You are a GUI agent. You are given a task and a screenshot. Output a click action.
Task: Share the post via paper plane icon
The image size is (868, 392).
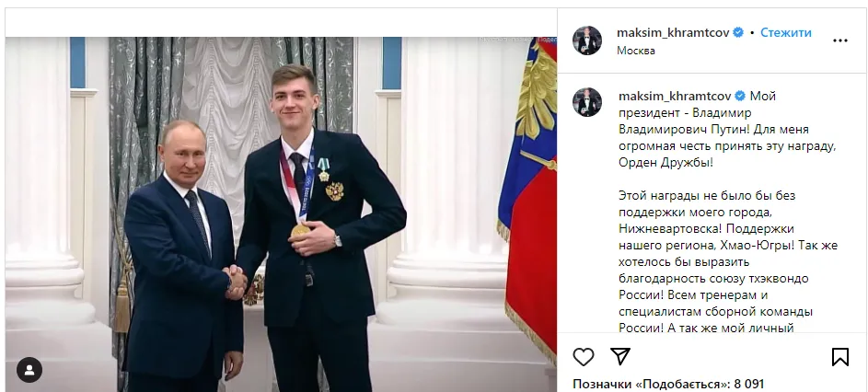coord(620,356)
